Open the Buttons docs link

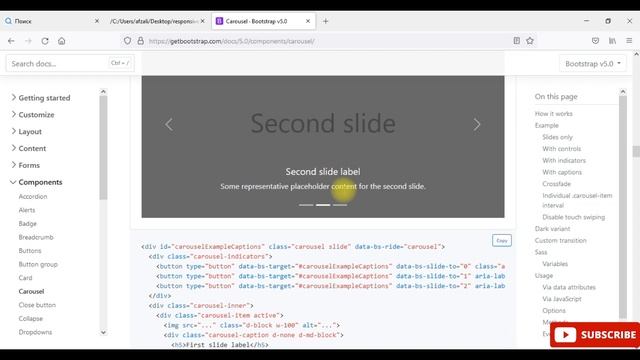click(30, 251)
